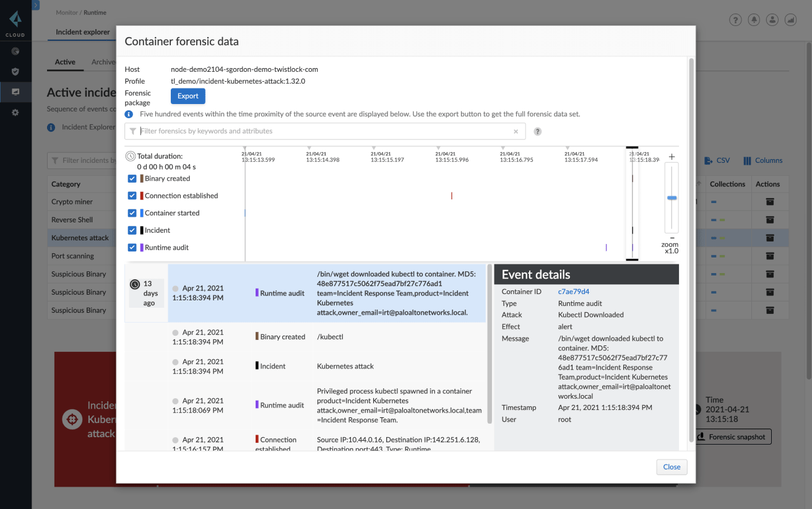Disable the Runtime audit checkbox
The width and height of the screenshot is (812, 509).
coord(132,248)
